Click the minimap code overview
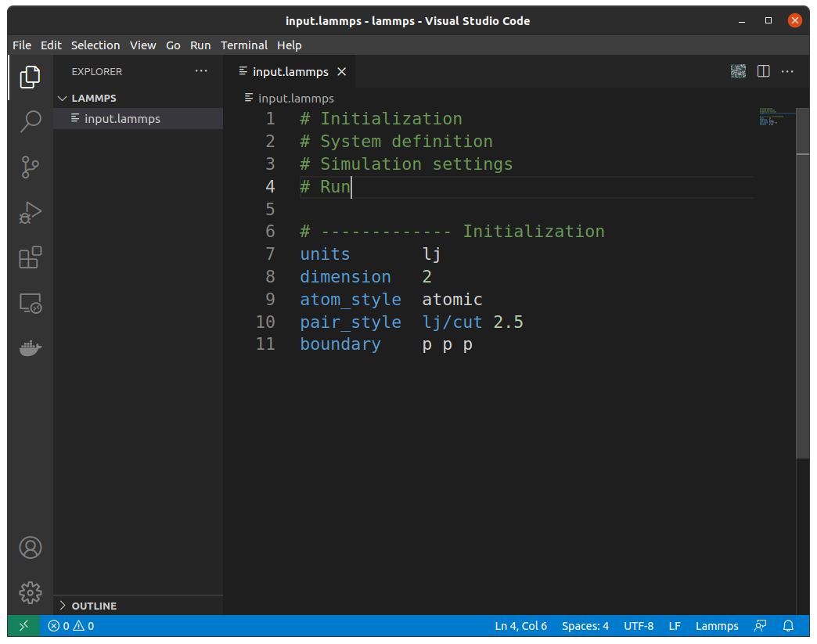This screenshot has height=644, width=817. [x=776, y=117]
